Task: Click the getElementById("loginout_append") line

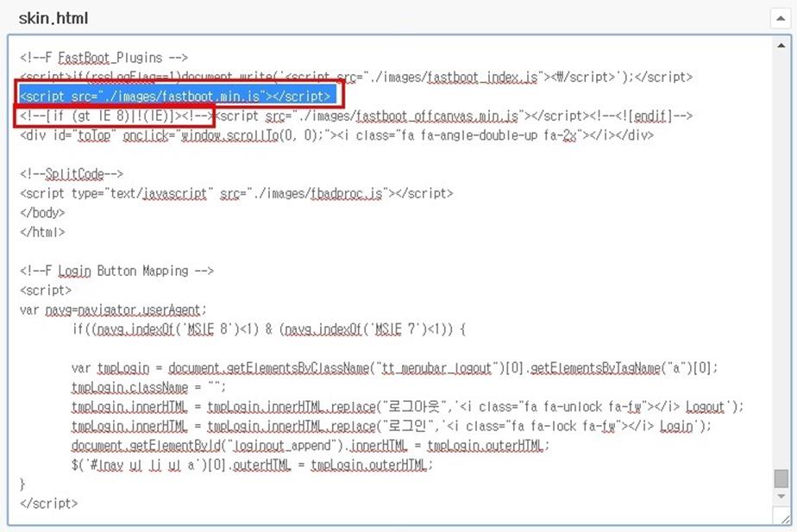Action: click(311, 446)
